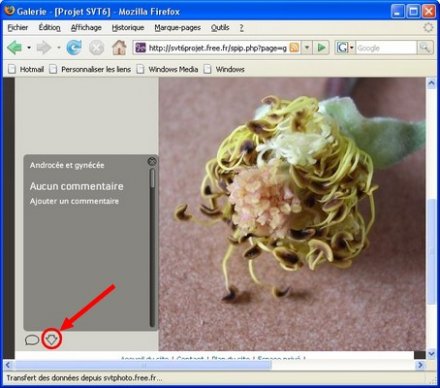440x388 pixels.
Task: Click the comment panel scrollbar thumb
Action: pyautogui.click(x=152, y=178)
